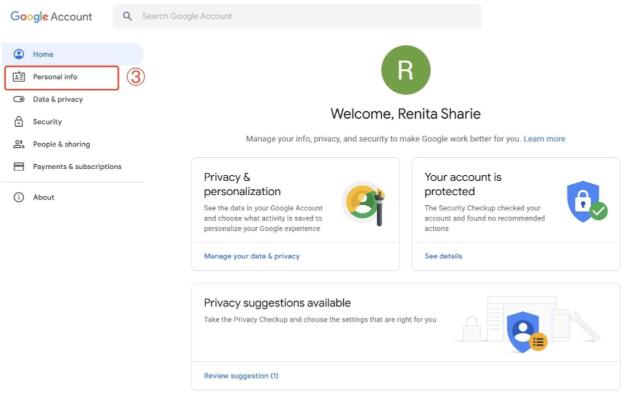Click the Payments credit card icon
This screenshot has width=627, height=397.
pyautogui.click(x=19, y=166)
